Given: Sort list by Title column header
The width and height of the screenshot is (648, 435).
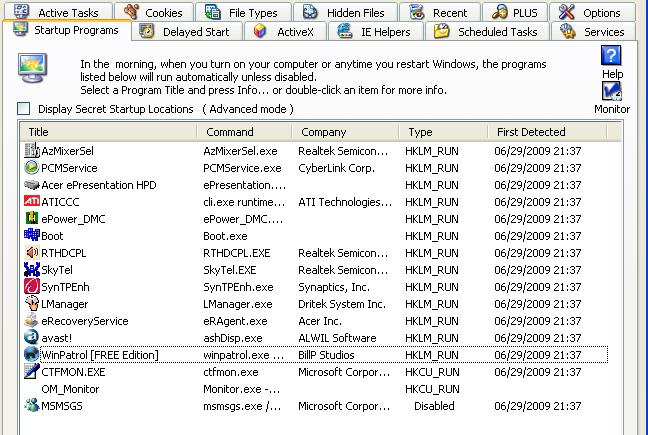Looking at the screenshot, I should coord(110,132).
